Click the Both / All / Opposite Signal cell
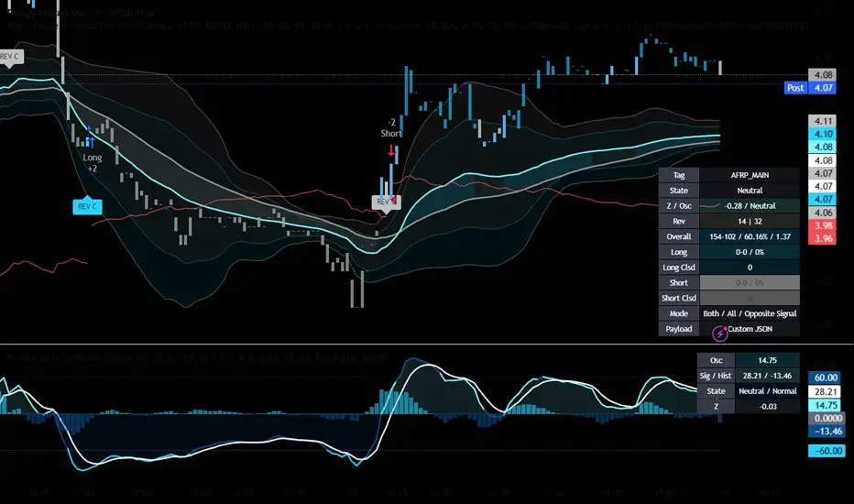 749,312
